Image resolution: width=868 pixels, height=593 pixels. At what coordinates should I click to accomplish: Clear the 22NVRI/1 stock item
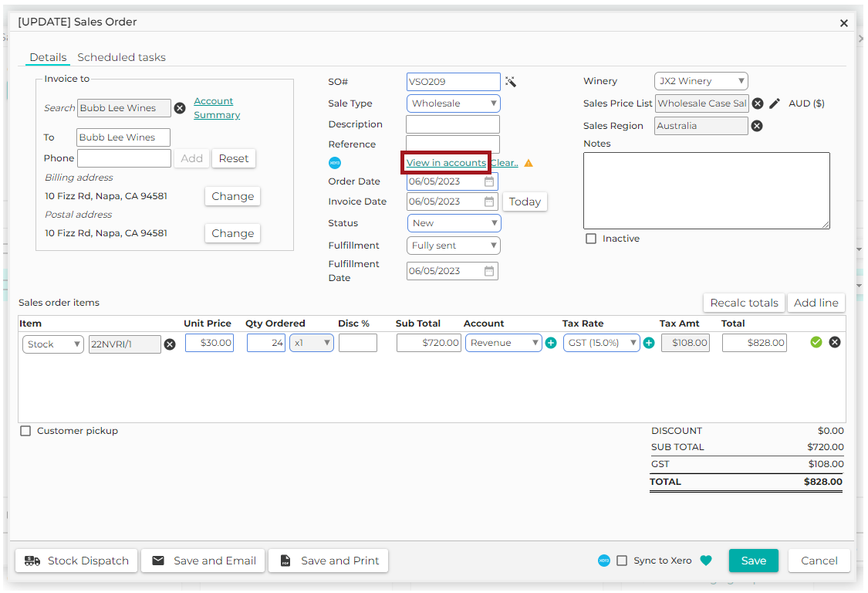(x=170, y=344)
